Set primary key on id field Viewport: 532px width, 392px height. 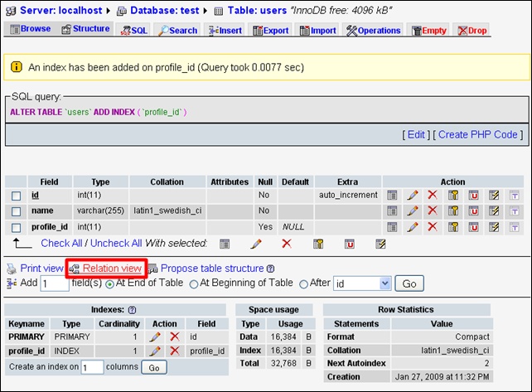tap(453, 195)
